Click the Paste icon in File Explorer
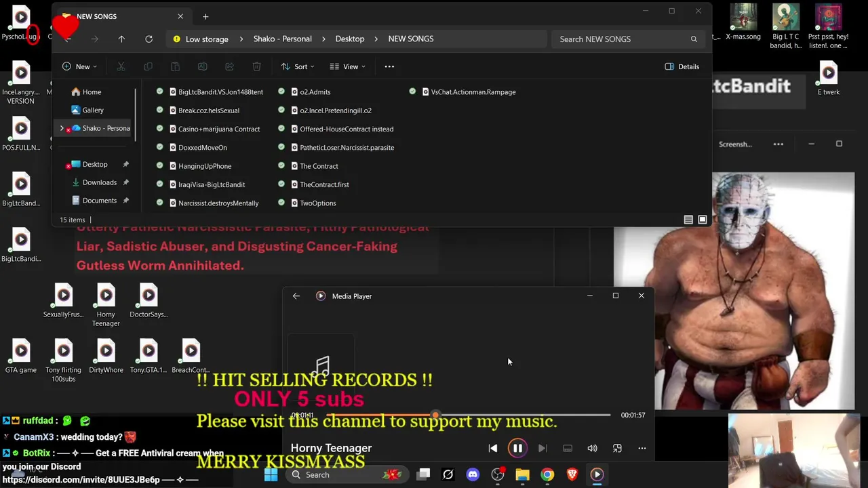Image resolution: width=868 pixels, height=488 pixels. click(x=175, y=66)
